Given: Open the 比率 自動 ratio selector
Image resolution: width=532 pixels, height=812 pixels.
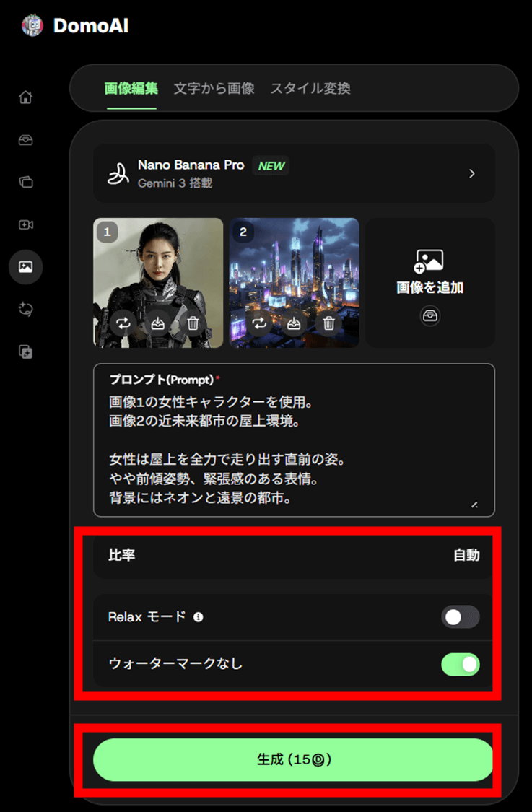Looking at the screenshot, I should coord(294,555).
